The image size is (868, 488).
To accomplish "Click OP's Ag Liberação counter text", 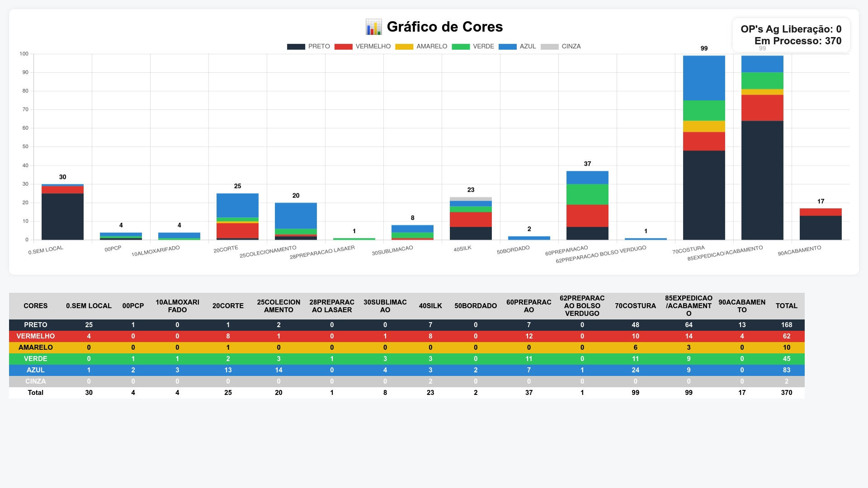I will (791, 29).
